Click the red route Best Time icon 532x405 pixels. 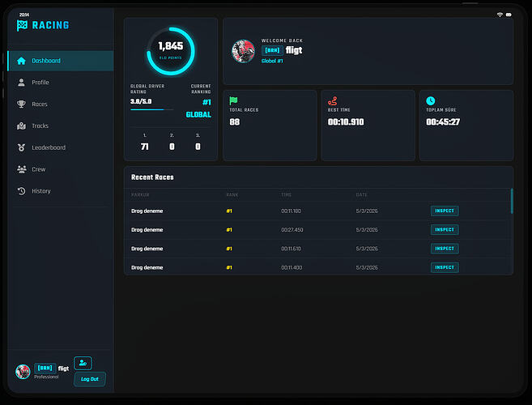[x=333, y=100]
